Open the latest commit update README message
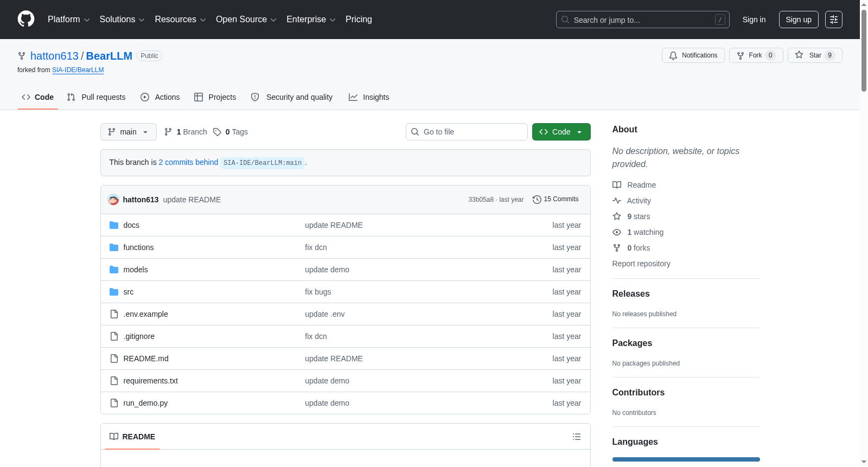868x467 pixels. pyautogui.click(x=192, y=200)
